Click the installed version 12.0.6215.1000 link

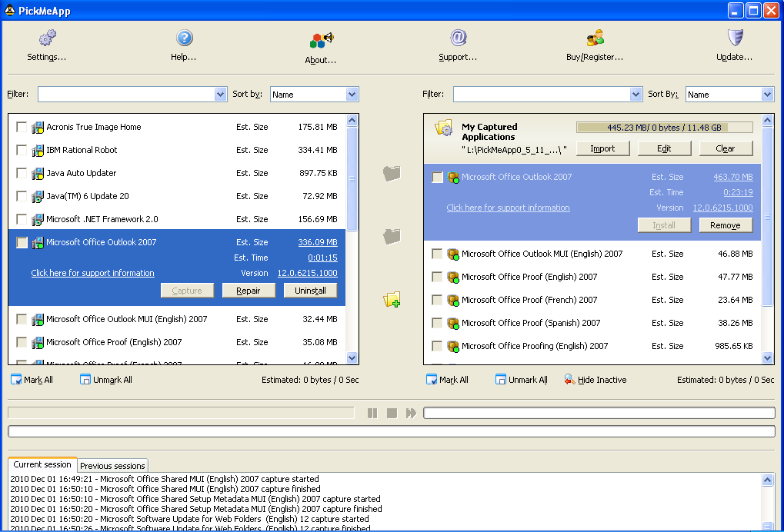[308, 273]
